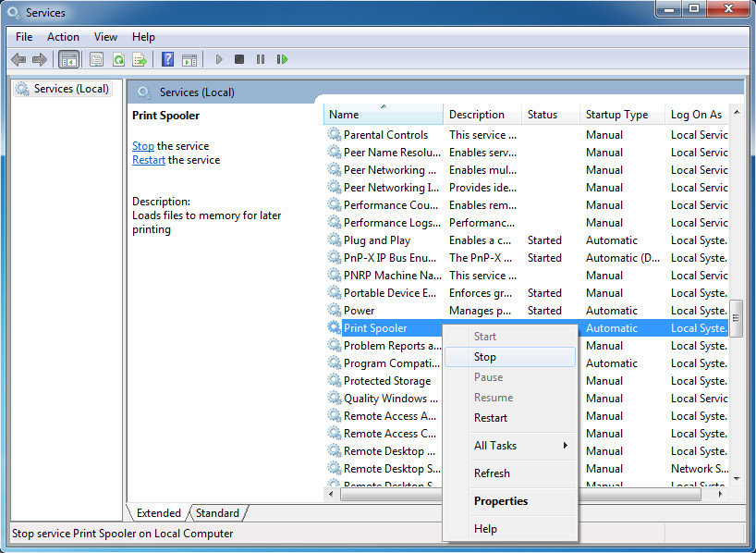This screenshot has width=756, height=553.
Task: Click the Export List toolbar icon
Action: (140, 59)
